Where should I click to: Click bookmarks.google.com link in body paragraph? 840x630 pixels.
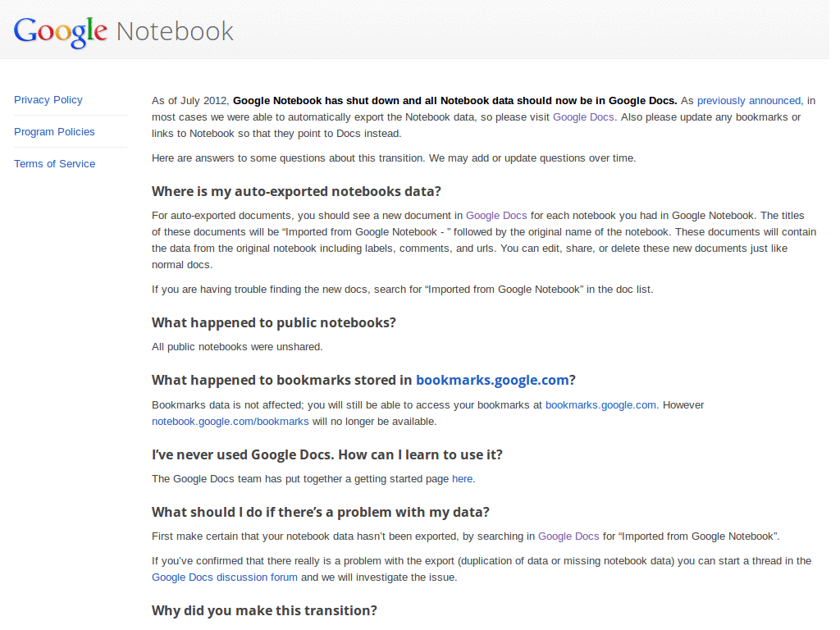(x=600, y=405)
